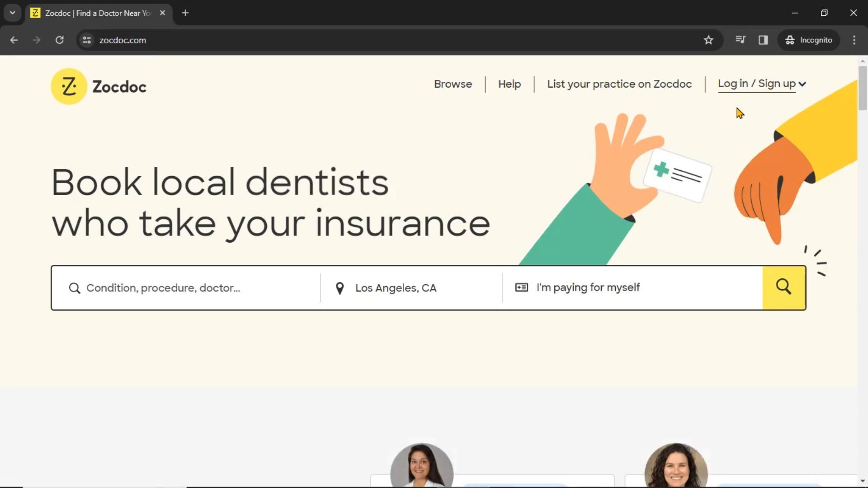Click the Zocdoc logo icon
This screenshot has height=488, width=868.
(68, 86)
